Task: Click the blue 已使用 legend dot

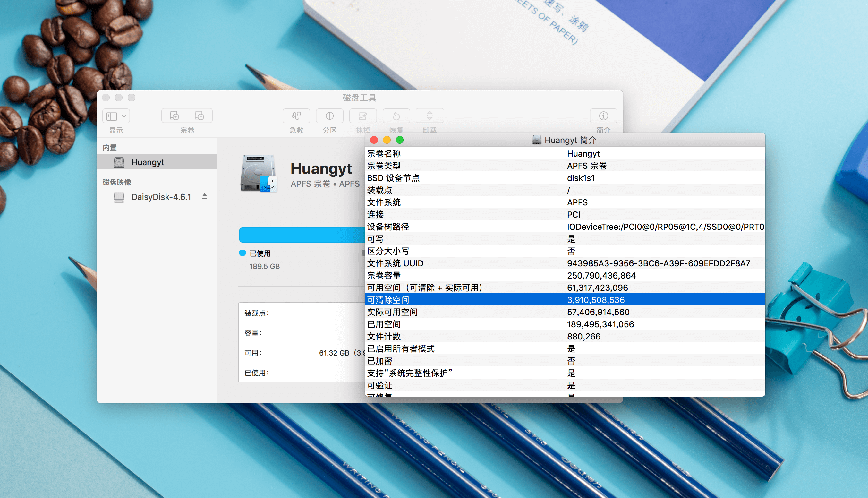Action: [243, 253]
